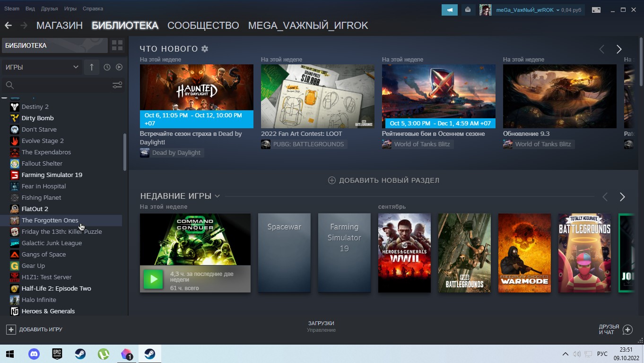Show next recent games arrow
Image resolution: width=644 pixels, height=363 pixels.
622,197
